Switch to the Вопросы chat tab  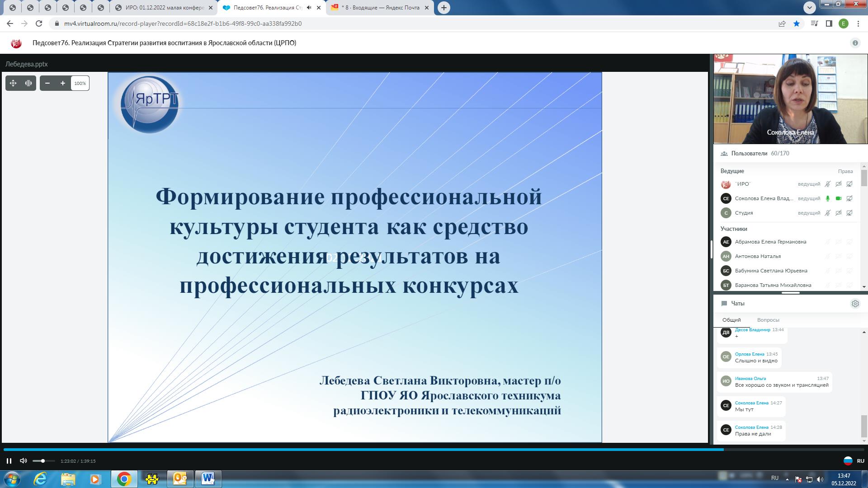[768, 320]
